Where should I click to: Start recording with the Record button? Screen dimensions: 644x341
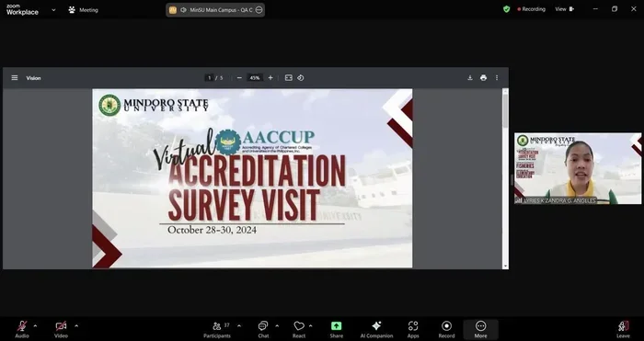click(x=446, y=329)
